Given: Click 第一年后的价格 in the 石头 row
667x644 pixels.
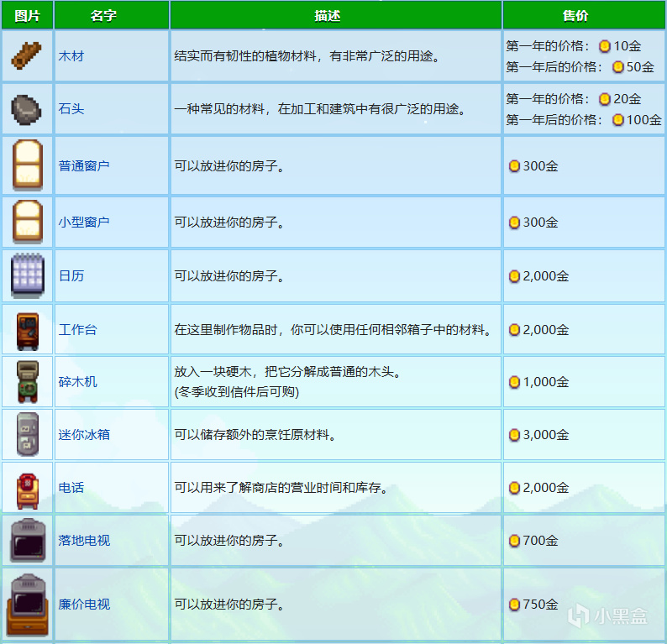Looking at the screenshot, I should (554, 120).
